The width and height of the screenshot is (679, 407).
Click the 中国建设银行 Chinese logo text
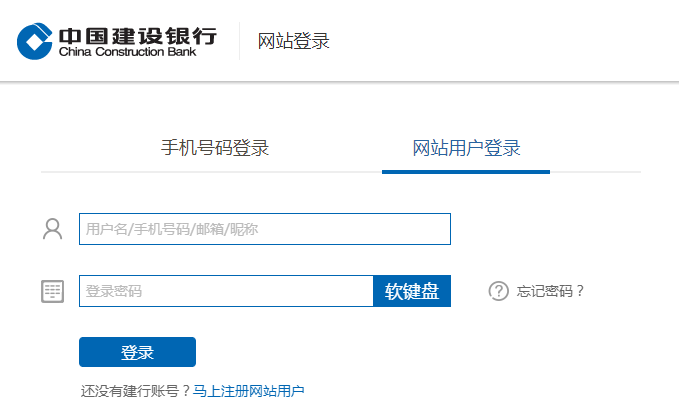137,35
